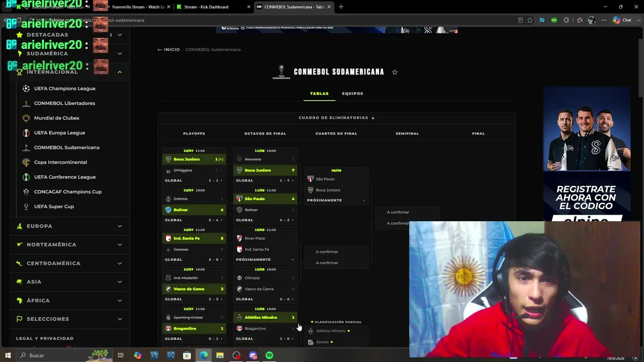Image resolution: width=644 pixels, height=362 pixels.
Task: Open Copilot from the taskbar
Action: [137, 355]
